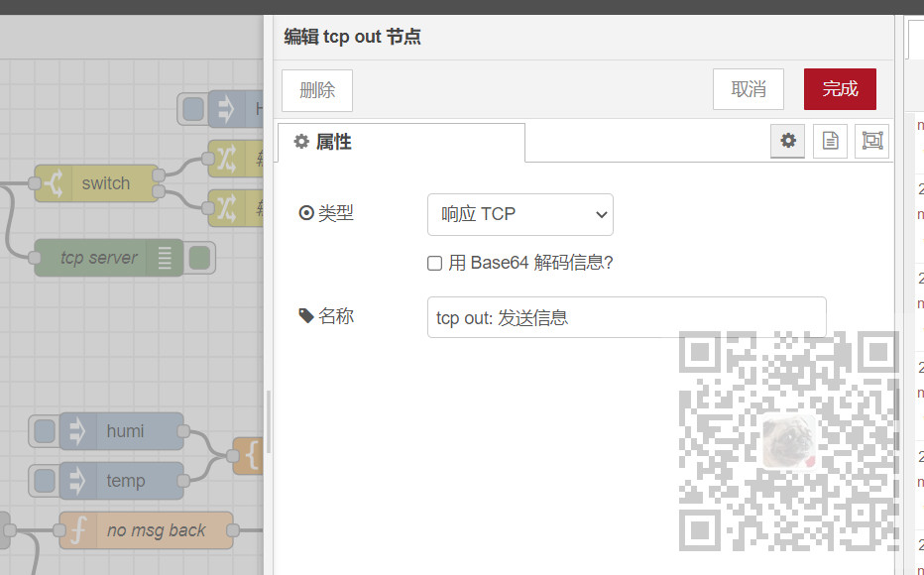Click the Name field containing tcp out: 发送信息
Image resolution: width=924 pixels, height=575 pixels.
pos(627,317)
